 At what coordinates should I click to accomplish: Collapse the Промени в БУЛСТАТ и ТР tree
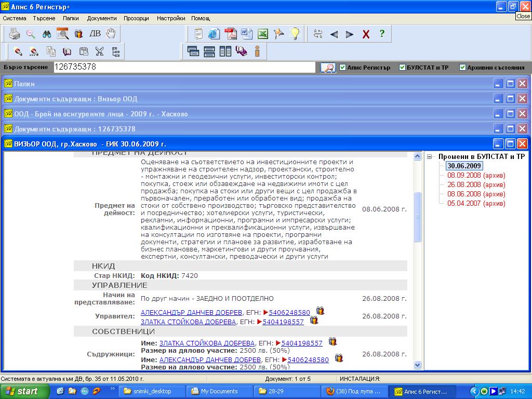click(x=430, y=157)
